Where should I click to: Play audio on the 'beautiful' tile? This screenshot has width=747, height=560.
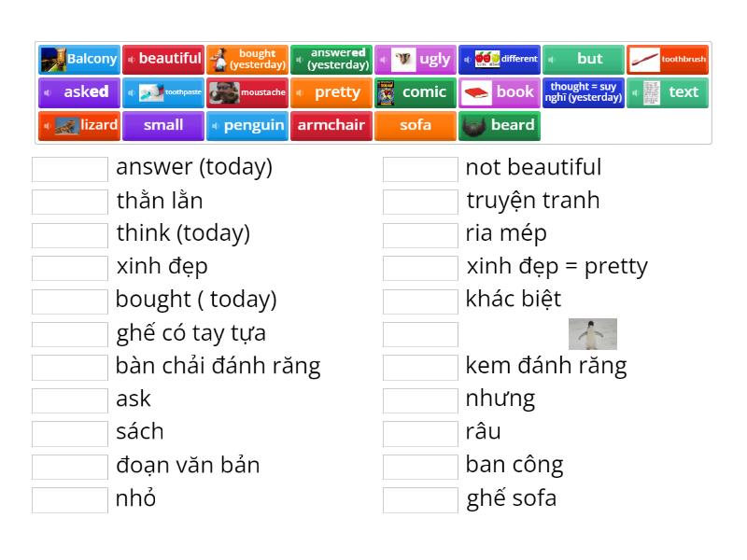point(131,60)
